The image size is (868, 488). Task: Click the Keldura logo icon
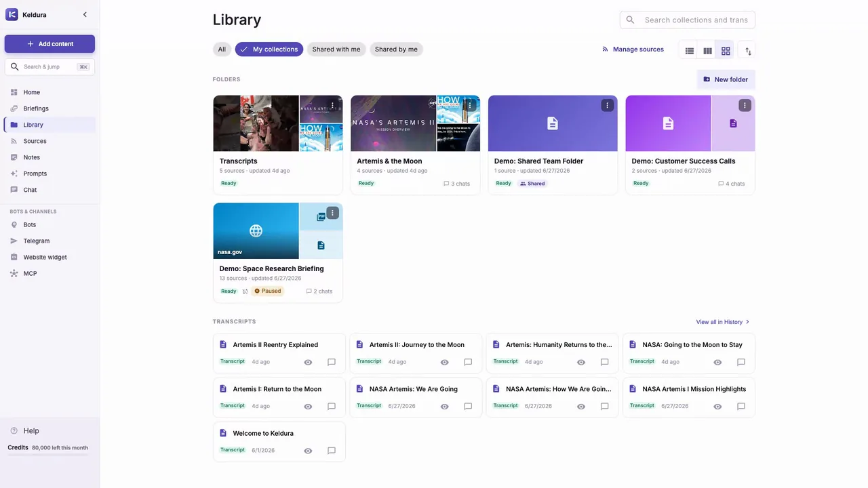pyautogui.click(x=12, y=14)
